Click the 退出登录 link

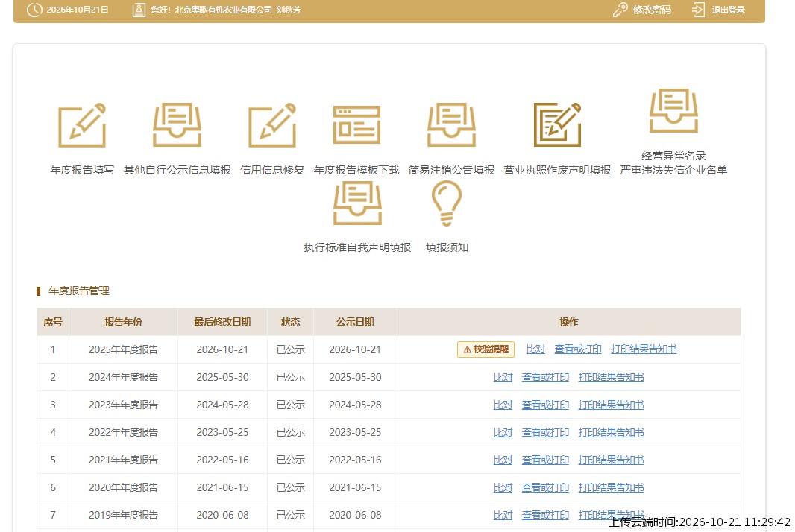tap(728, 10)
